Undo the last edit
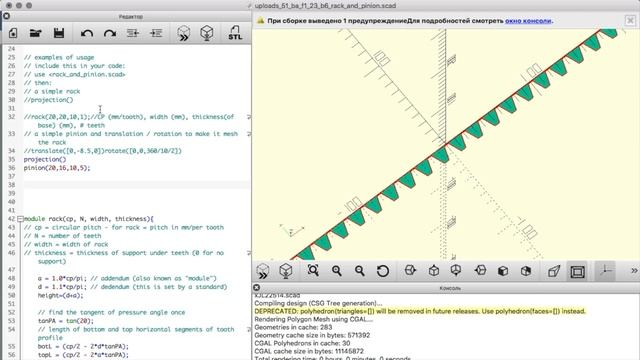This screenshot has height=360, width=640. [x=87, y=33]
